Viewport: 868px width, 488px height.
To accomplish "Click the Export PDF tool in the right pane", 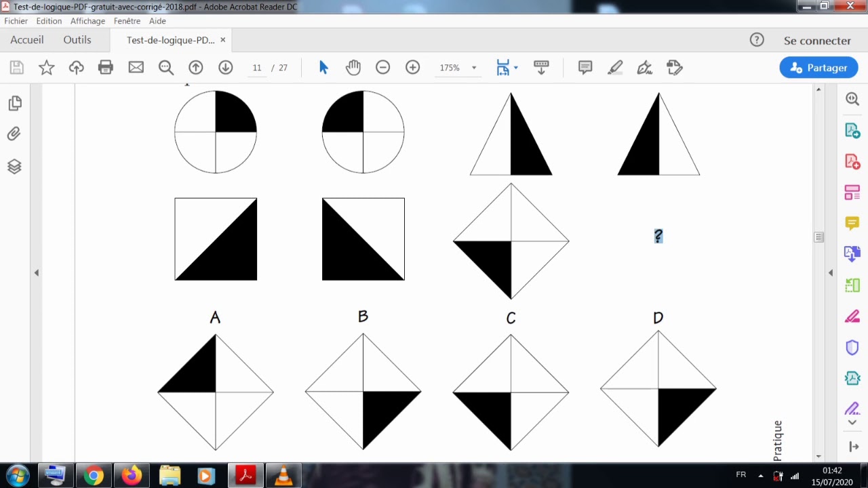I will pos(852,130).
